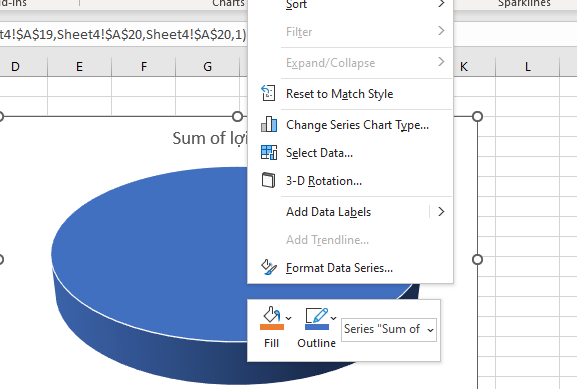The width and height of the screenshot is (577, 389).
Task: Expand the Add Data Labels submenu arrow
Action: (441, 212)
